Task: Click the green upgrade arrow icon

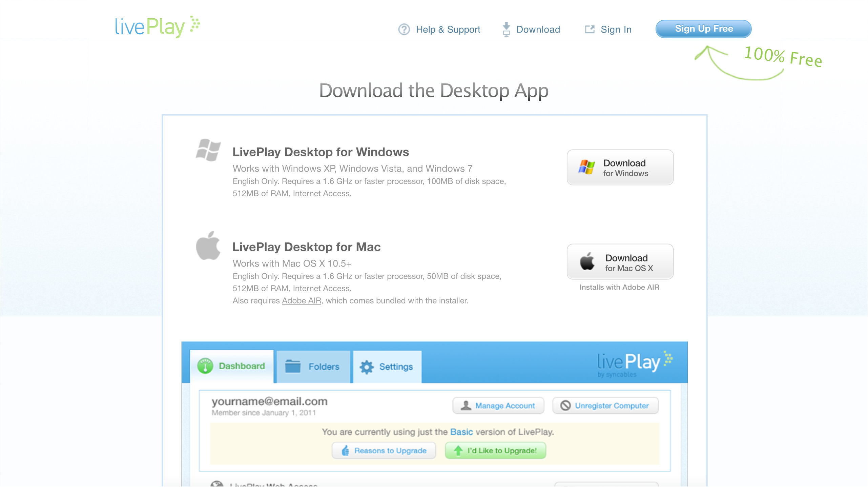Action: coord(458,450)
